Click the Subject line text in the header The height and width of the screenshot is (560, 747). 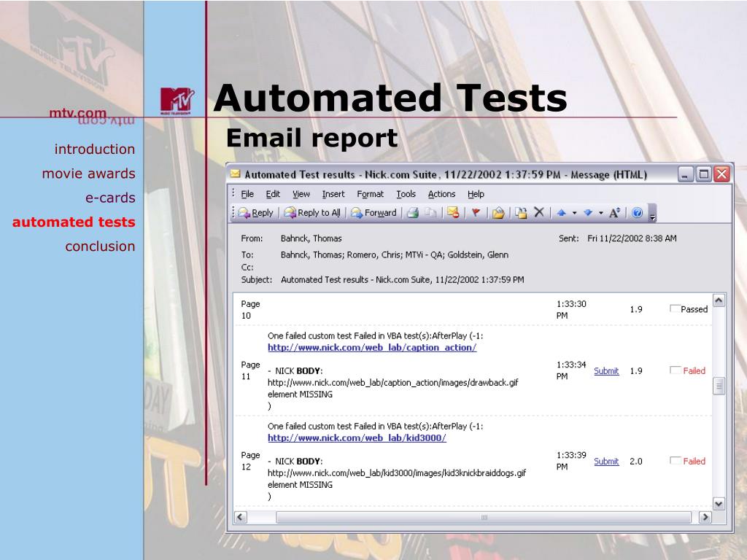click(403, 279)
